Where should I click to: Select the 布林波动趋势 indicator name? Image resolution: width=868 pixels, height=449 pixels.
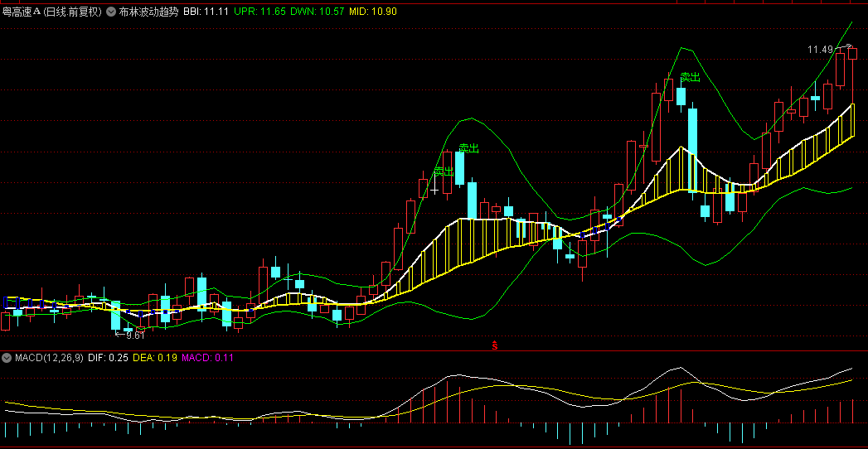point(148,12)
